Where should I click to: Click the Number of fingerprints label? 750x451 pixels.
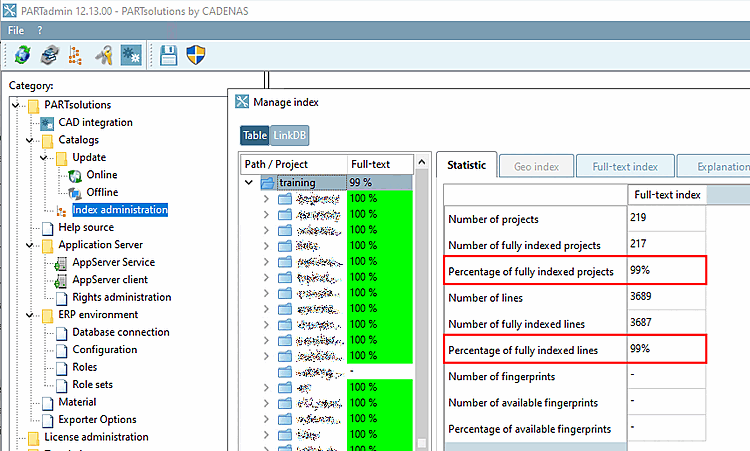[501, 377]
